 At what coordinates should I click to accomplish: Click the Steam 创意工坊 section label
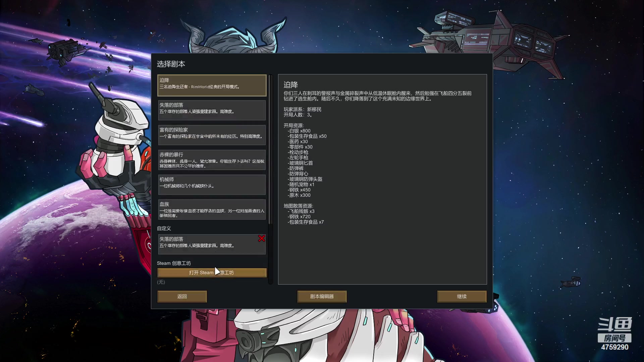[174, 263]
